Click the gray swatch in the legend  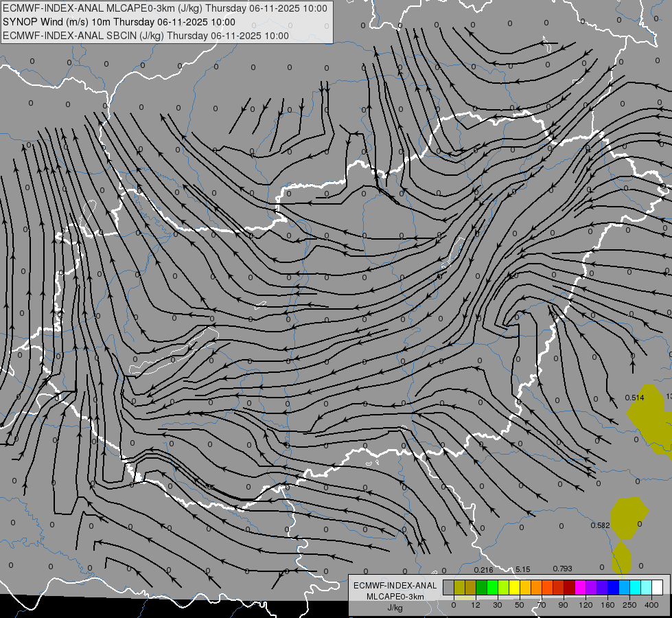point(449,587)
